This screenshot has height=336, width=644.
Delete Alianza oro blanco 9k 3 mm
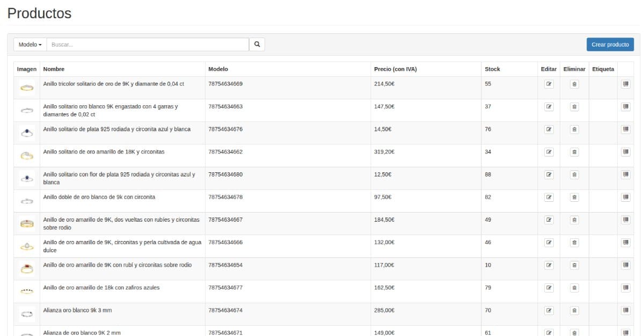point(574,310)
